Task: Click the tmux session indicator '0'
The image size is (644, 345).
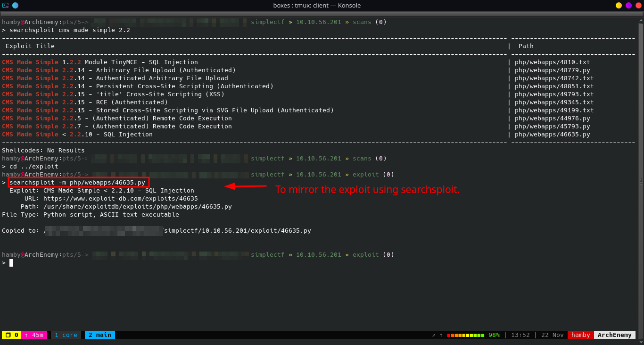Action: pyautogui.click(x=11, y=335)
